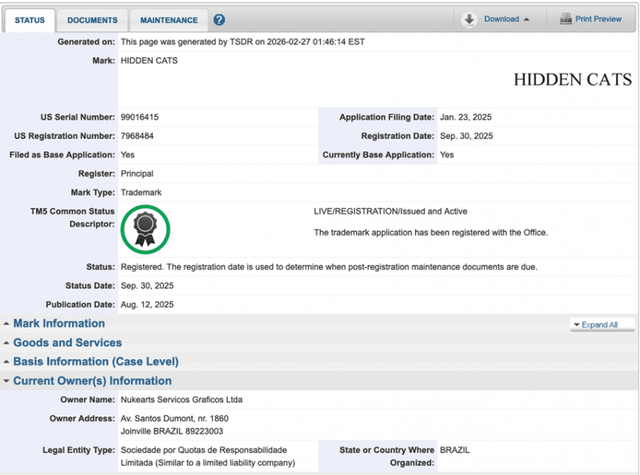This screenshot has width=640, height=475.
Task: Switch to the Documents tab
Action: pos(92,20)
